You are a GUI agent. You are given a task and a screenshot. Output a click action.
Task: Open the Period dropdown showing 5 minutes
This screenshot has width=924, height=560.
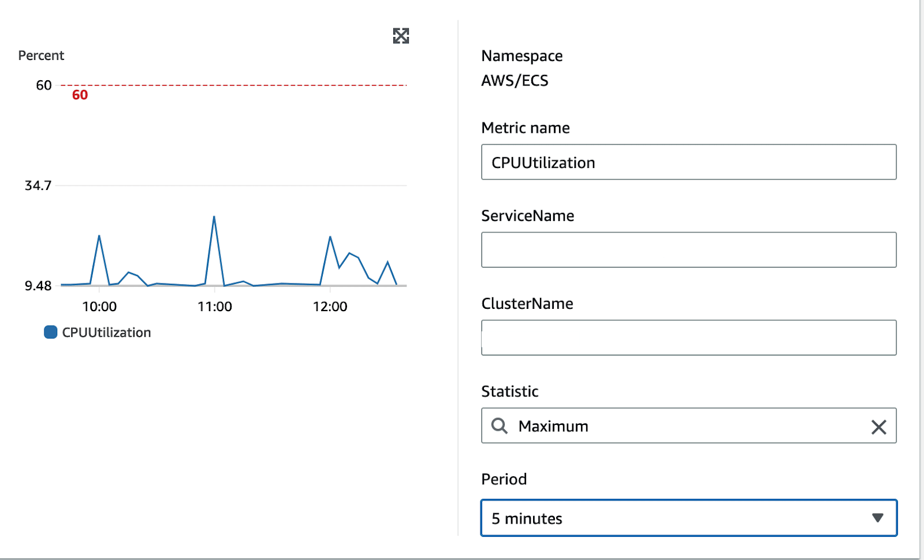click(689, 518)
